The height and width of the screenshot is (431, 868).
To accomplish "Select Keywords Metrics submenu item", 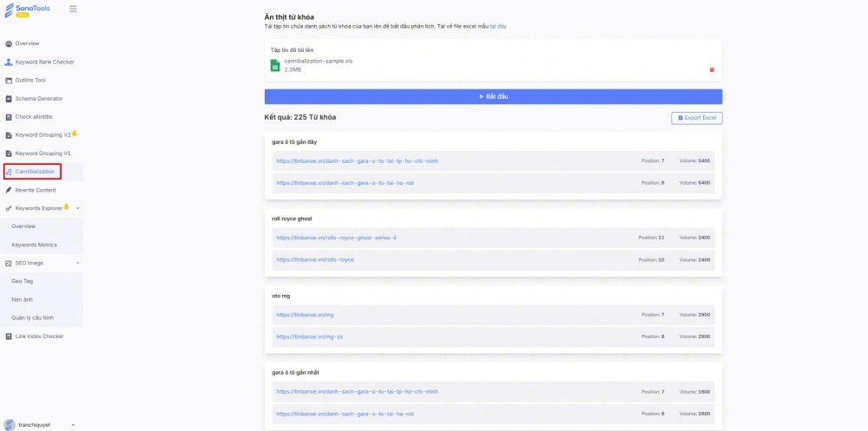I will point(34,245).
